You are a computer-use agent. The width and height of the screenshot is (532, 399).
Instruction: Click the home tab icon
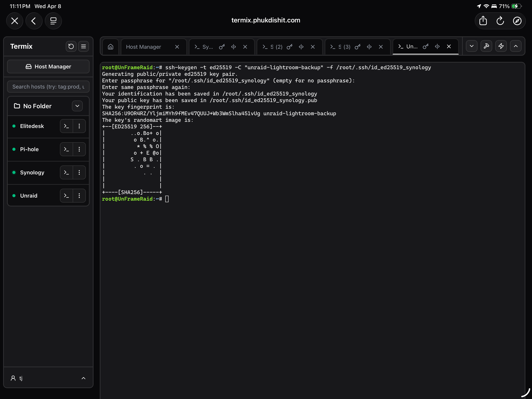coord(111,47)
